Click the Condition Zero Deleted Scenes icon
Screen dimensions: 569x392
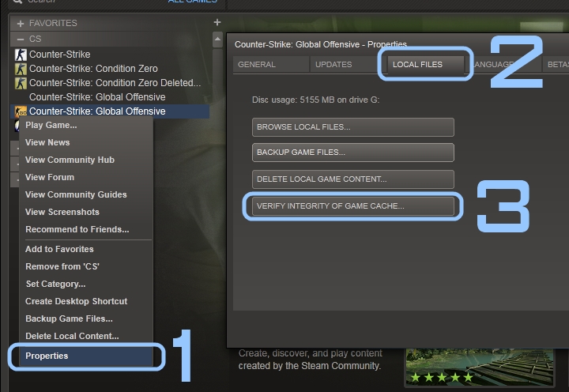[21, 83]
